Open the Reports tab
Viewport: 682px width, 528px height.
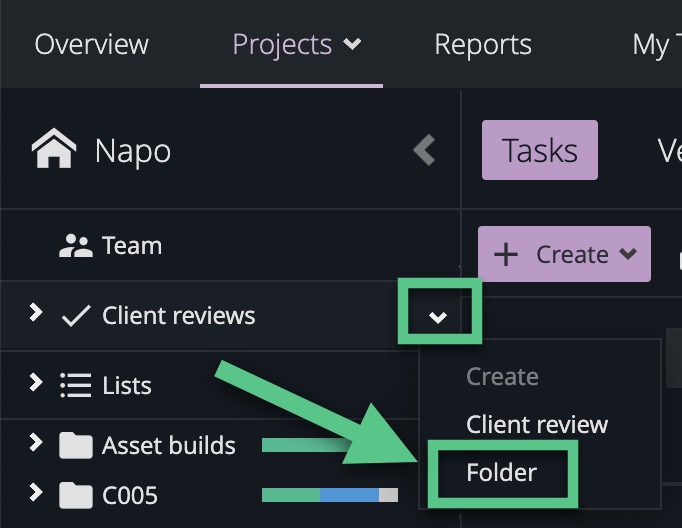pyautogui.click(x=483, y=44)
